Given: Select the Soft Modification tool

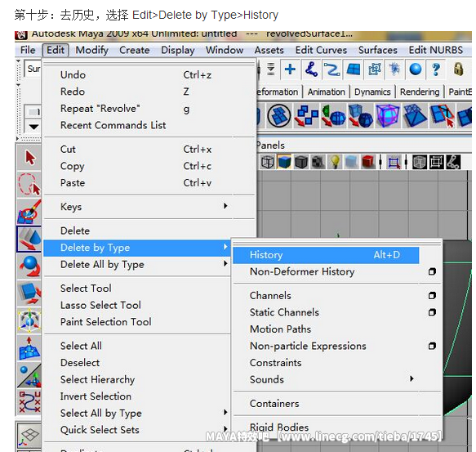Looking at the screenshot, I should pyautogui.click(x=29, y=347).
